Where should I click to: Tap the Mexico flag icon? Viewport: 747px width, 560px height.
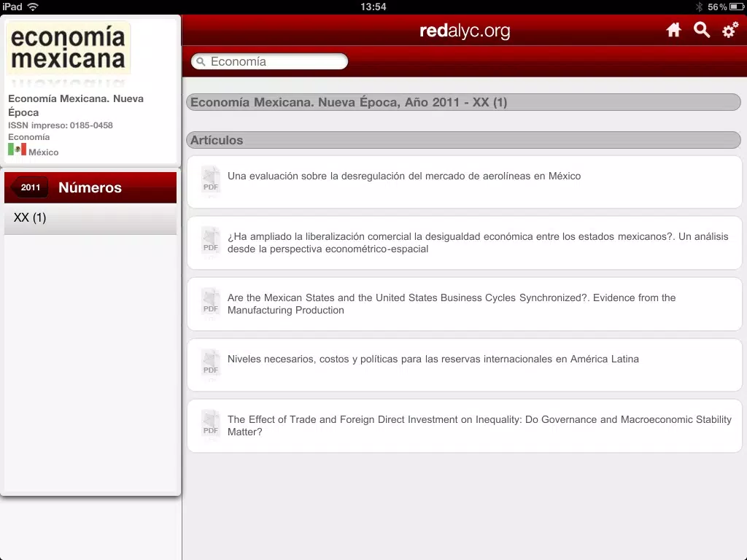[x=18, y=149]
